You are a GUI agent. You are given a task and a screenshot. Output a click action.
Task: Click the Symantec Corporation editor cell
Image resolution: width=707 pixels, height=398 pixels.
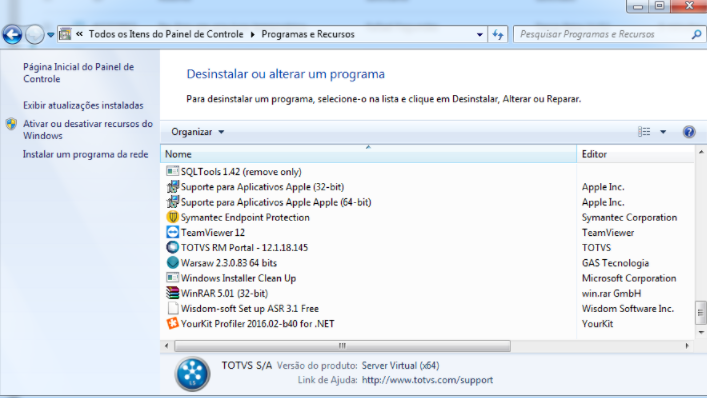[629, 217]
